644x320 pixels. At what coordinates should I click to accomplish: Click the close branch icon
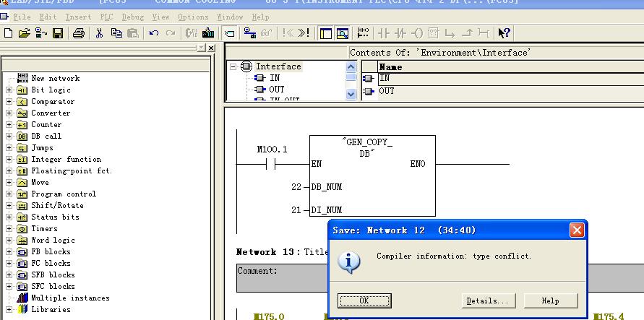tap(467, 33)
